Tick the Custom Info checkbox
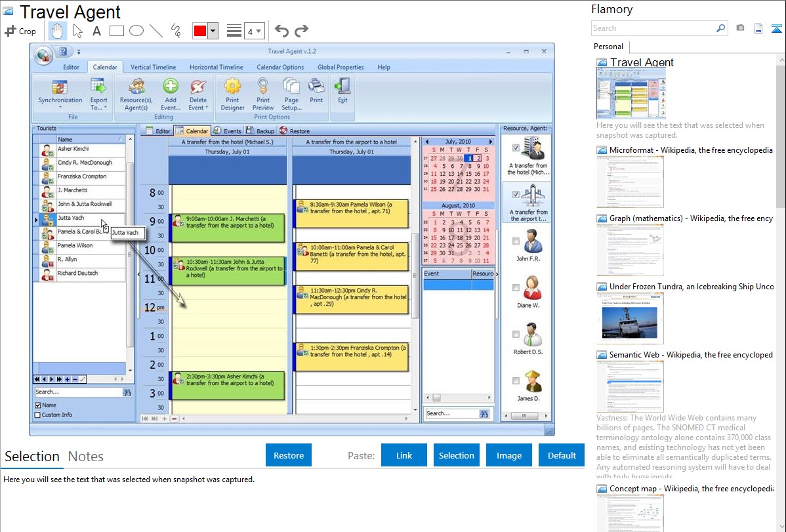This screenshot has width=786, height=532. click(x=37, y=415)
